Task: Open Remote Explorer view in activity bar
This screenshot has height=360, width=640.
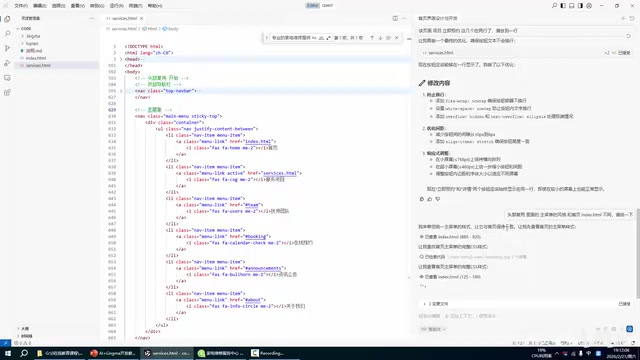Action: pos(7,78)
